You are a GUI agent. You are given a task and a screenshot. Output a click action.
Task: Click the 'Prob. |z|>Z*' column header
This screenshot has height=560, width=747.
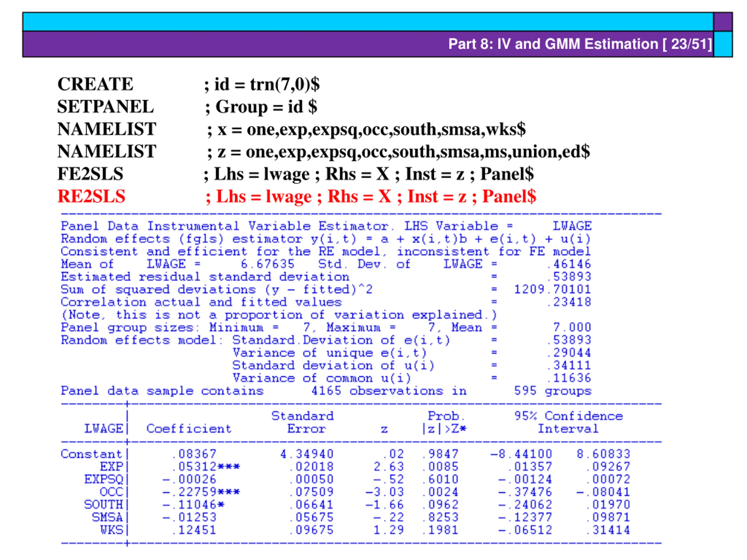(x=444, y=422)
